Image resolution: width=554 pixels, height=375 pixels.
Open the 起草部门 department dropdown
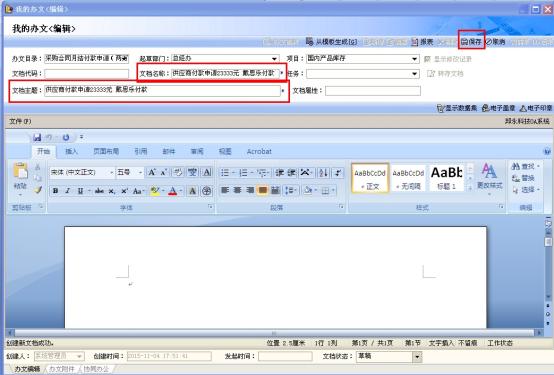tap(274, 59)
